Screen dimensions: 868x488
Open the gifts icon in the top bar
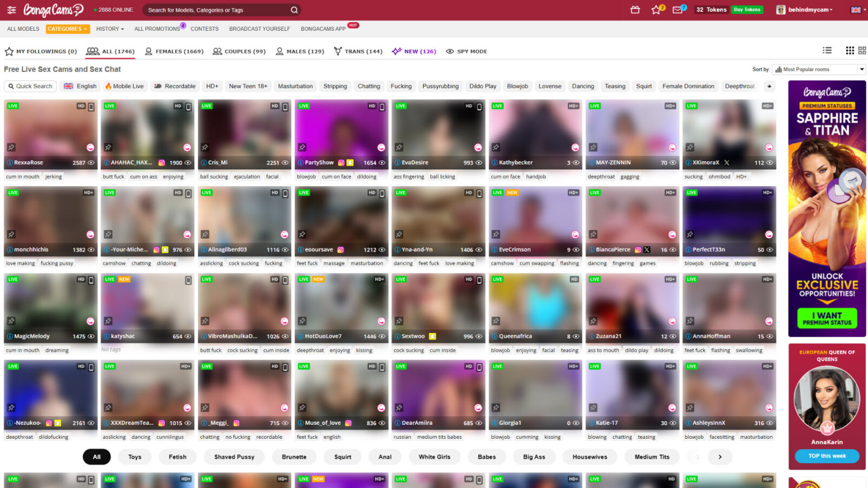[x=635, y=9]
